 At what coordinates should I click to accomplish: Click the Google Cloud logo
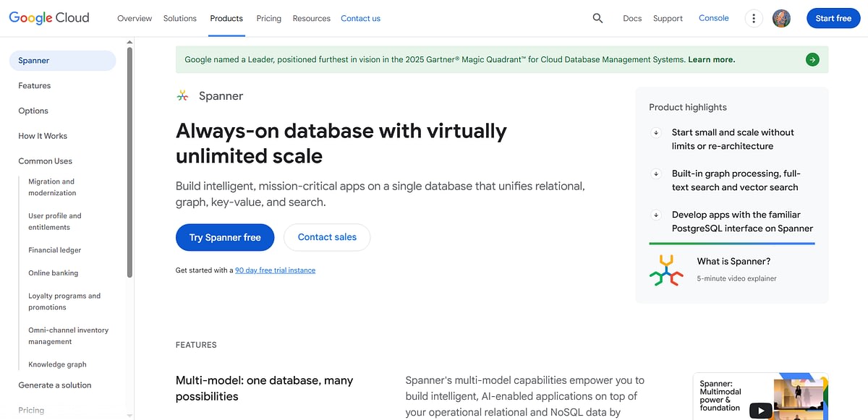pyautogui.click(x=48, y=17)
